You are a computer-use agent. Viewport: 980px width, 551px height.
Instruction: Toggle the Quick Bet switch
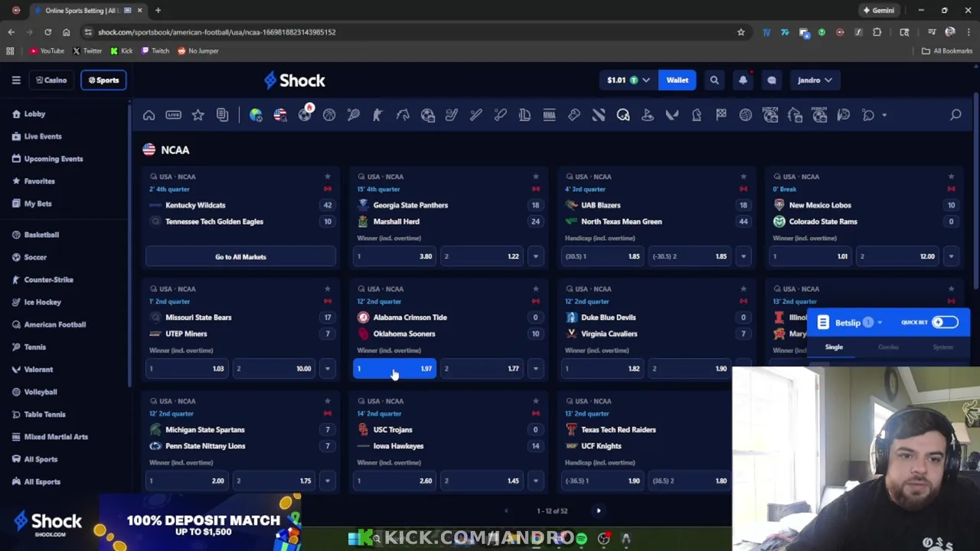click(x=945, y=322)
